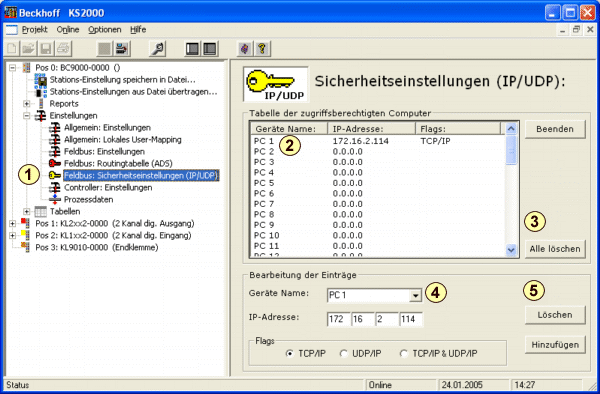The width and height of the screenshot is (600, 394).
Task: Click the login/device connection toolbar icon
Action: pos(122,49)
